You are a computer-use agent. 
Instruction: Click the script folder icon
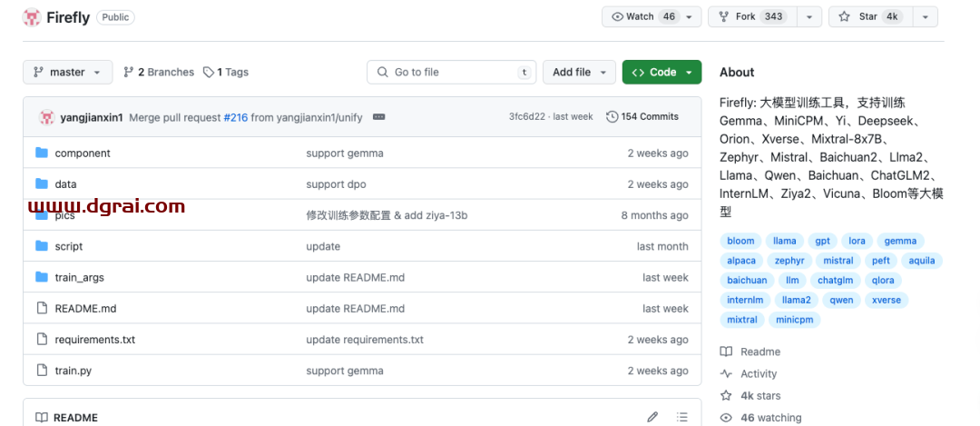41,246
